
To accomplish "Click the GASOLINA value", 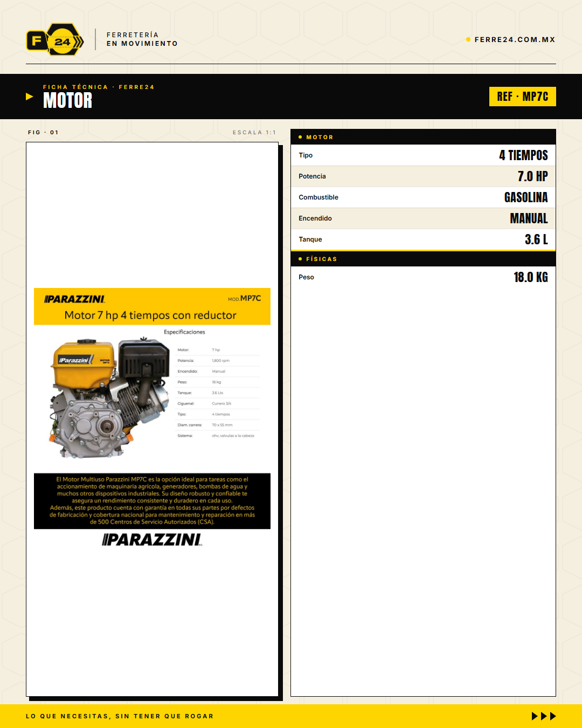I will [526, 197].
